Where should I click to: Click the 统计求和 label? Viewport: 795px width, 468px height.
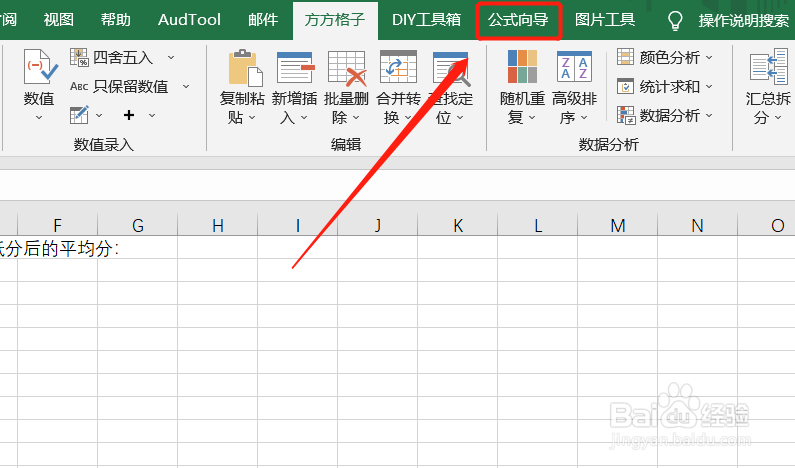pyautogui.click(x=670, y=87)
